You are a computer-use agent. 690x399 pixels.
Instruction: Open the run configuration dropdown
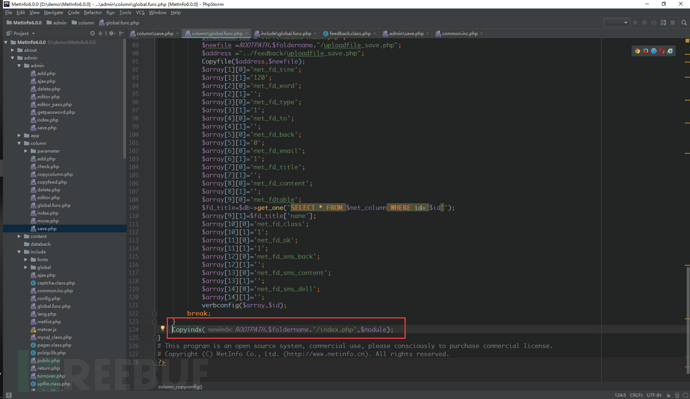point(616,22)
